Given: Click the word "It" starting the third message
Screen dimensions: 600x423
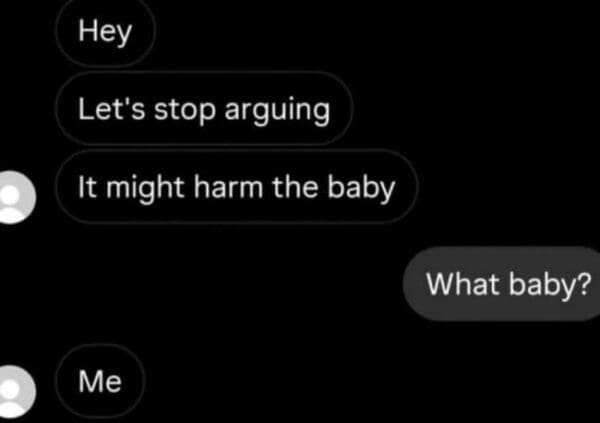Looking at the screenshot, I should (87, 187).
